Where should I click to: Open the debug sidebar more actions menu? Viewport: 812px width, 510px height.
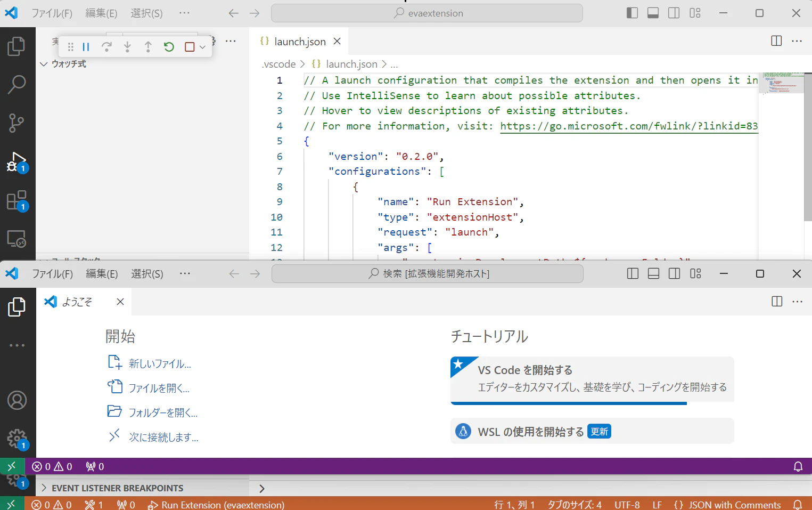click(x=231, y=41)
